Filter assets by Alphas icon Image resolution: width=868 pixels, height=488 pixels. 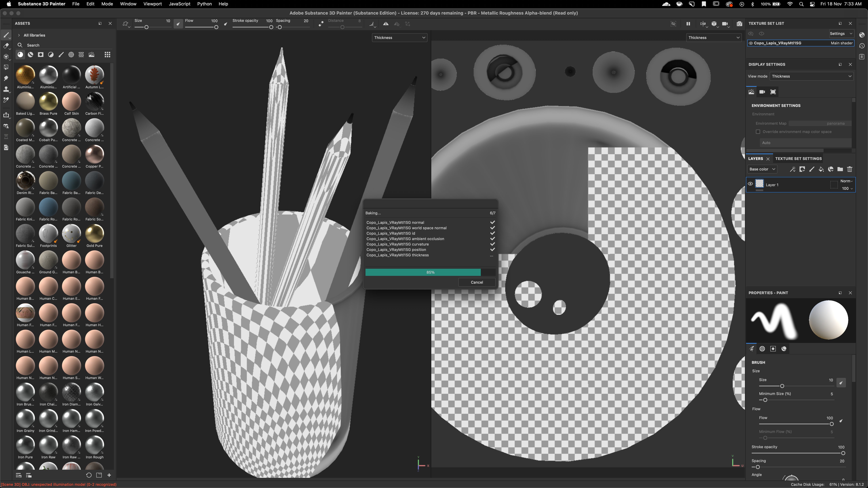(71, 55)
